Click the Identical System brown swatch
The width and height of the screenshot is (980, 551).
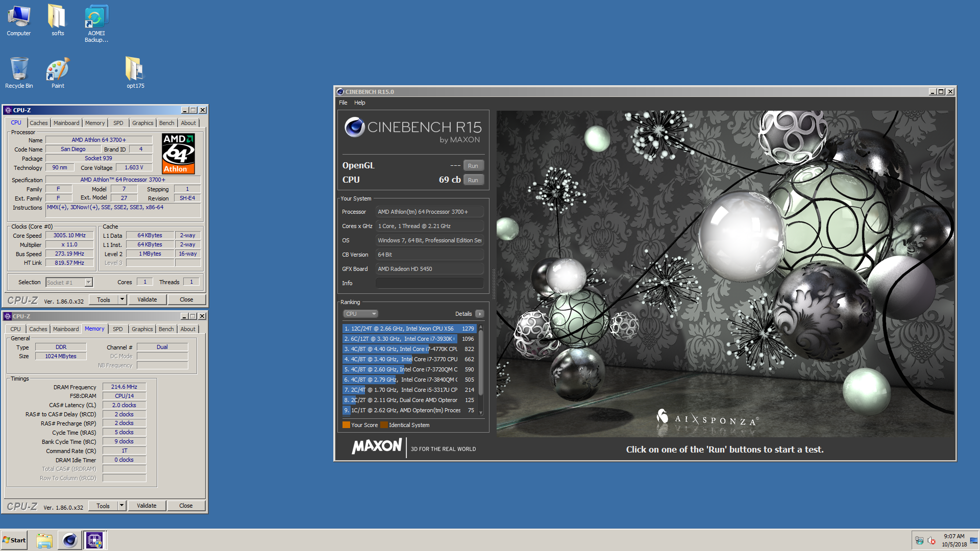[384, 425]
